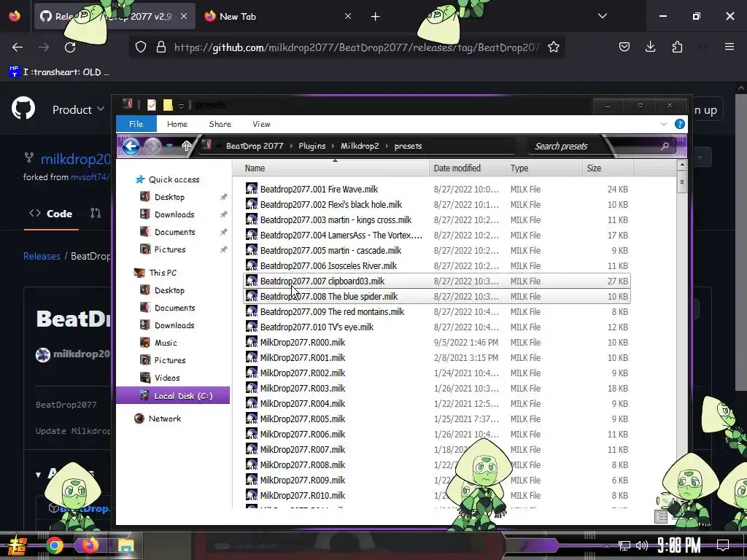Image resolution: width=747 pixels, height=560 pixels.
Task: Click the padlock site security icon
Action: (x=161, y=47)
